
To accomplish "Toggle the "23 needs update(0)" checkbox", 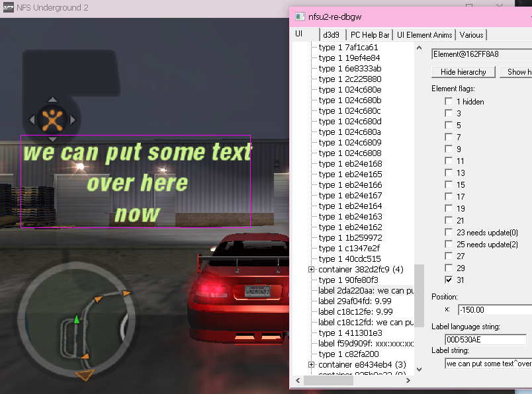I will 449,233.
